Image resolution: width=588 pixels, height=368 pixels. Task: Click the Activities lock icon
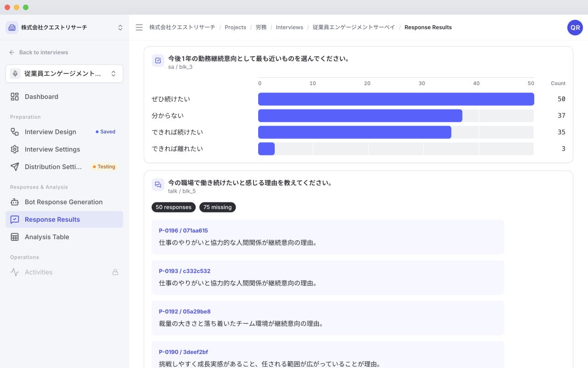115,272
